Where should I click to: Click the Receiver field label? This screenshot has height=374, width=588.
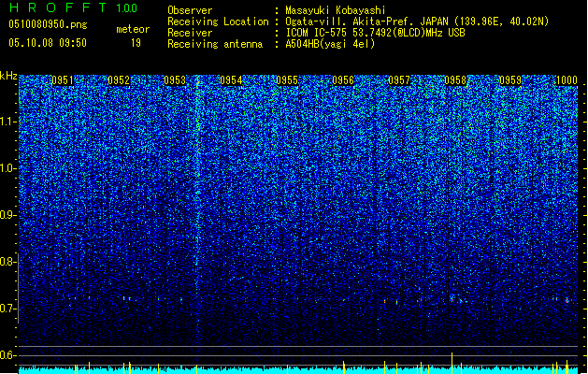point(190,33)
